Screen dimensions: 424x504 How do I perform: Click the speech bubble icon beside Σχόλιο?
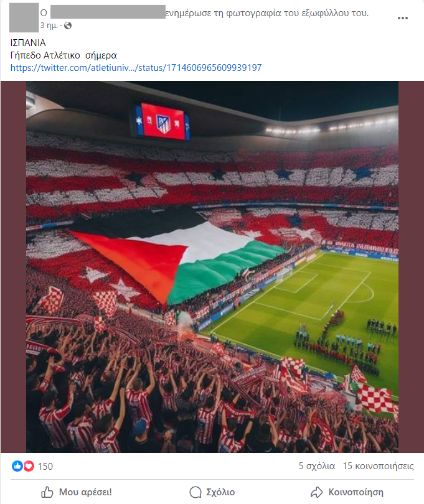pos(196,492)
